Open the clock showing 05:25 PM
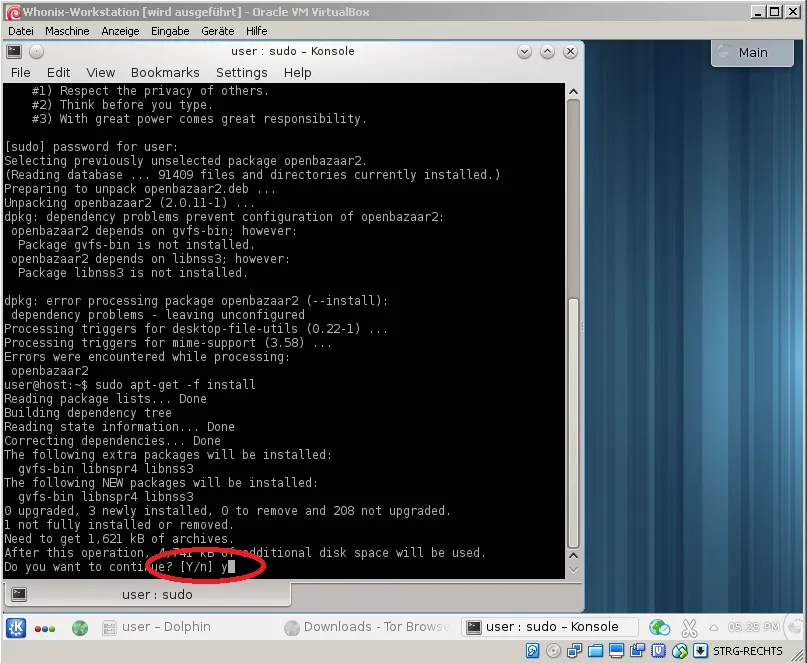807x663 pixels. tap(753, 627)
